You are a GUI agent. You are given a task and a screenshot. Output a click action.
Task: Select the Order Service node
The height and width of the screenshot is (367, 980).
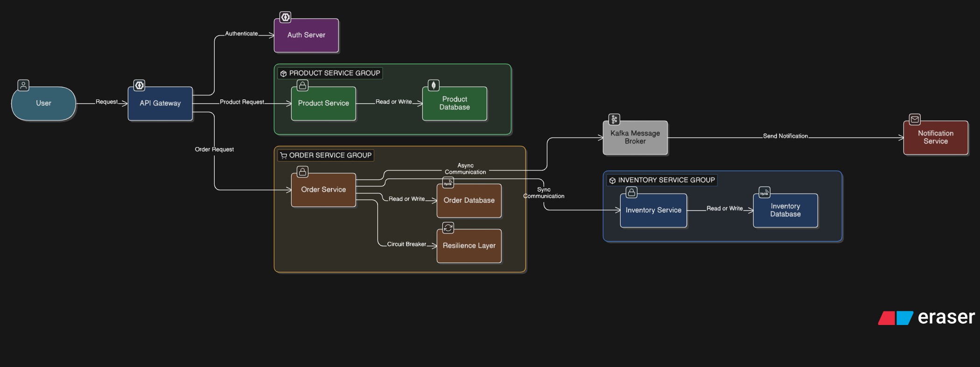pos(323,190)
